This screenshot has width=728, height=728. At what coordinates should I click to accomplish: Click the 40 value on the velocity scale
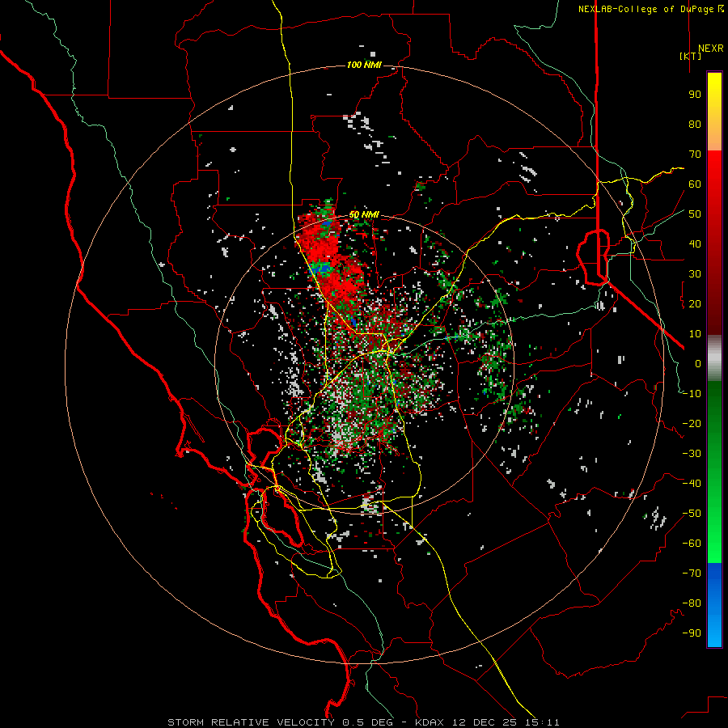tap(695, 243)
